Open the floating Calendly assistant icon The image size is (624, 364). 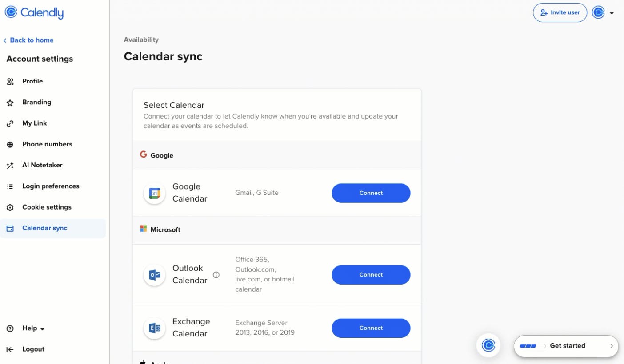coord(488,345)
